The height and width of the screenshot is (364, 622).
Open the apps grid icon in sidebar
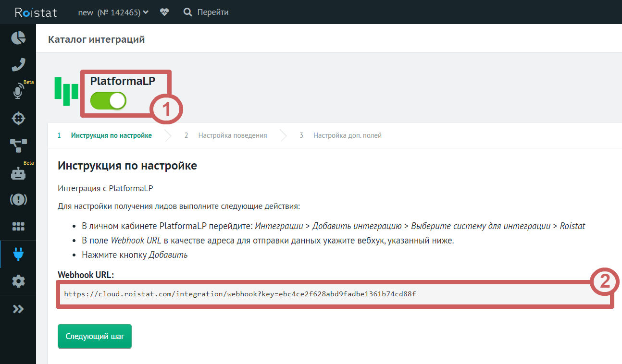coord(18,226)
